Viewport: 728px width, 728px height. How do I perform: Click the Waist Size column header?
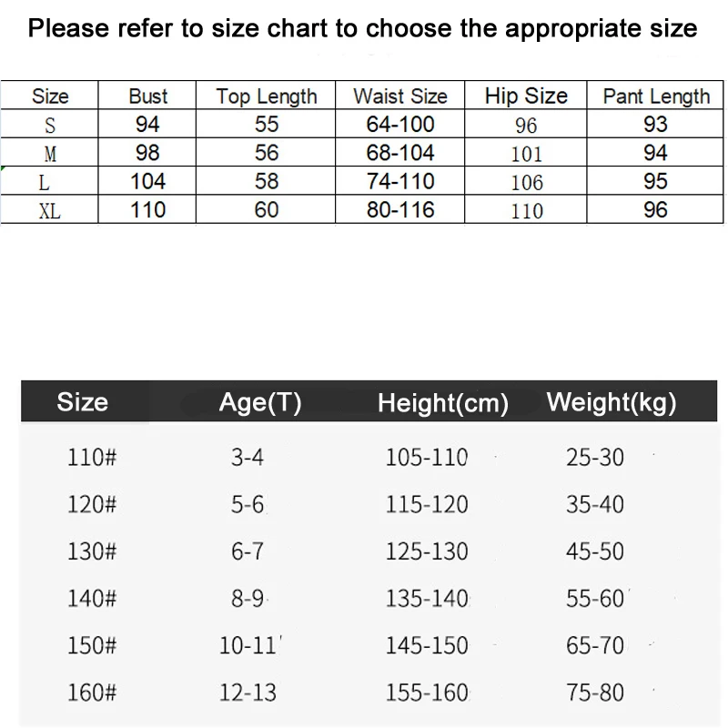400,96
